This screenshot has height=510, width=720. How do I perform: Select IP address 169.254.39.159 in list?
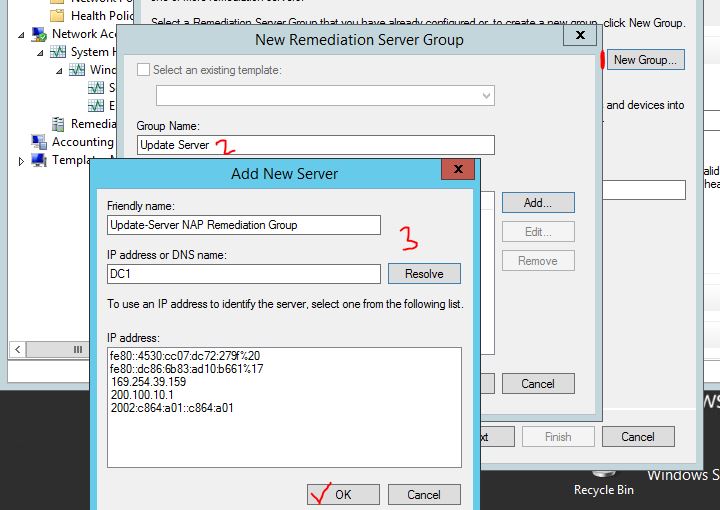[148, 382]
